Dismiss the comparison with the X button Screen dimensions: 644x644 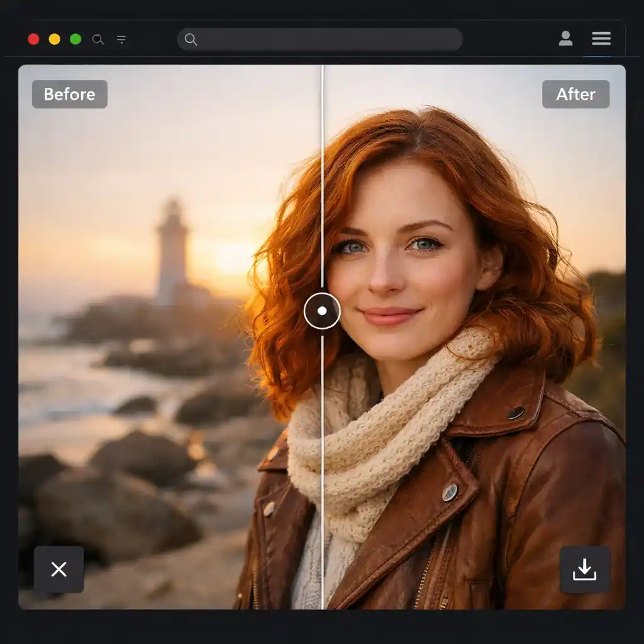[58, 569]
